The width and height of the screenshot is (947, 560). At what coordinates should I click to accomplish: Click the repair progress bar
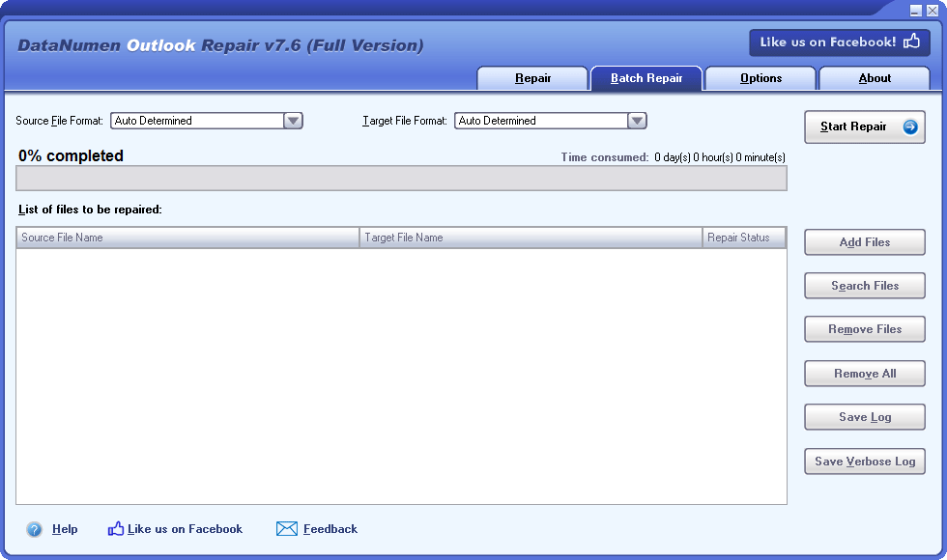pyautogui.click(x=401, y=179)
